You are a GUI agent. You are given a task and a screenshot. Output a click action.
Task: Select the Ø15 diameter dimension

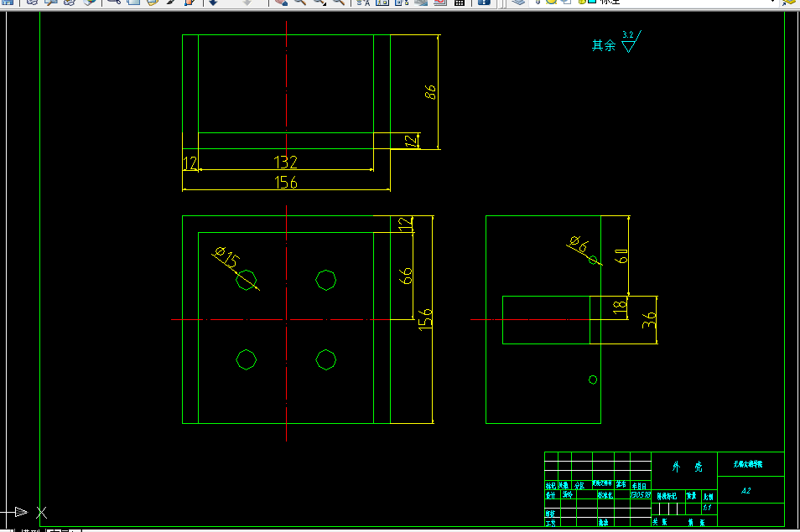point(227,257)
